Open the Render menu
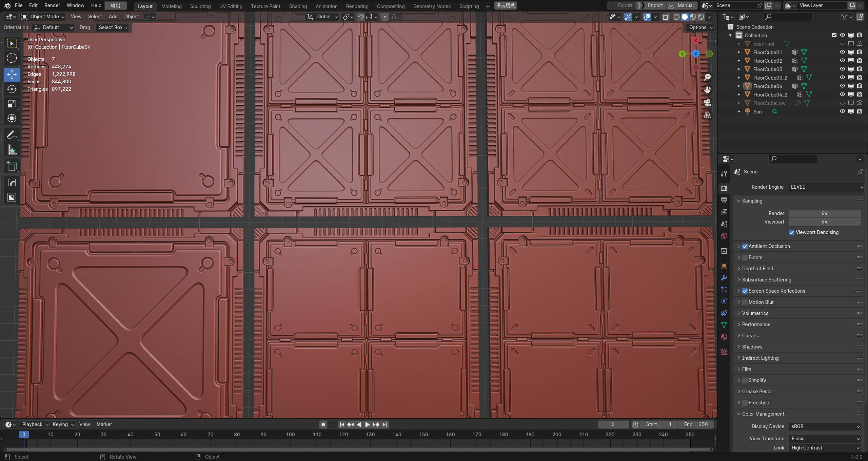 (x=52, y=5)
